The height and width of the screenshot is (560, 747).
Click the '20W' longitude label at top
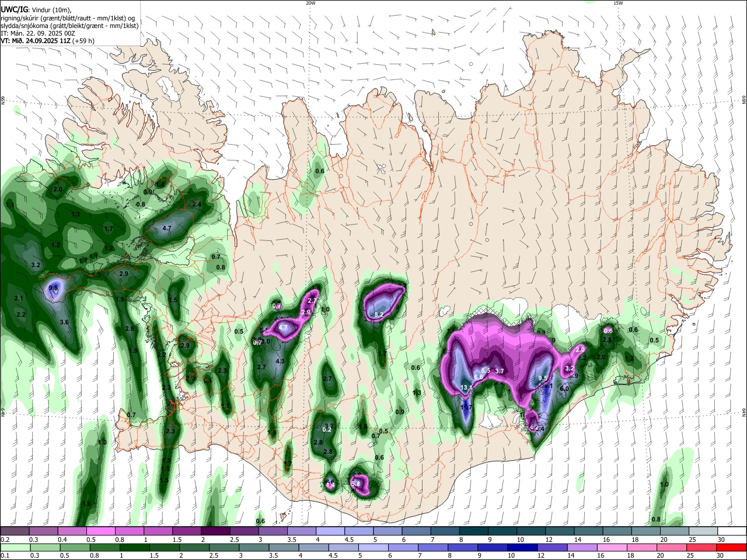click(310, 3)
